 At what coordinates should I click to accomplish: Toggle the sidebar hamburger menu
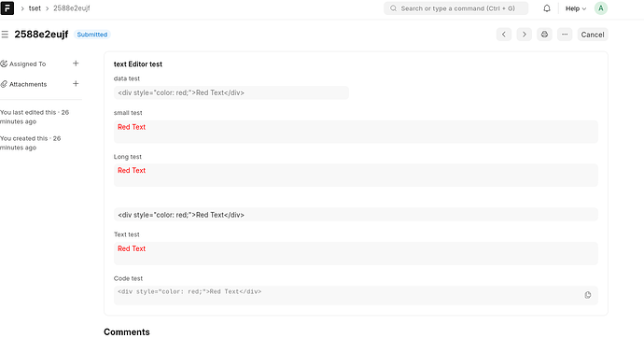(x=5, y=35)
